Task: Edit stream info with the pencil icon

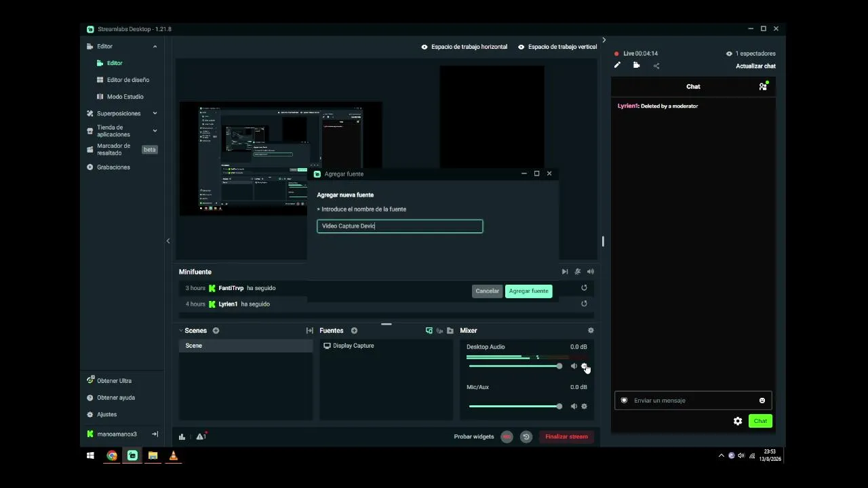Action: click(617, 66)
